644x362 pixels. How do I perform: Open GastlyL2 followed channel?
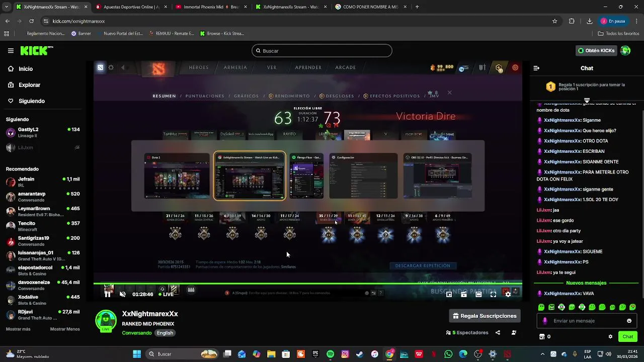coord(43,133)
